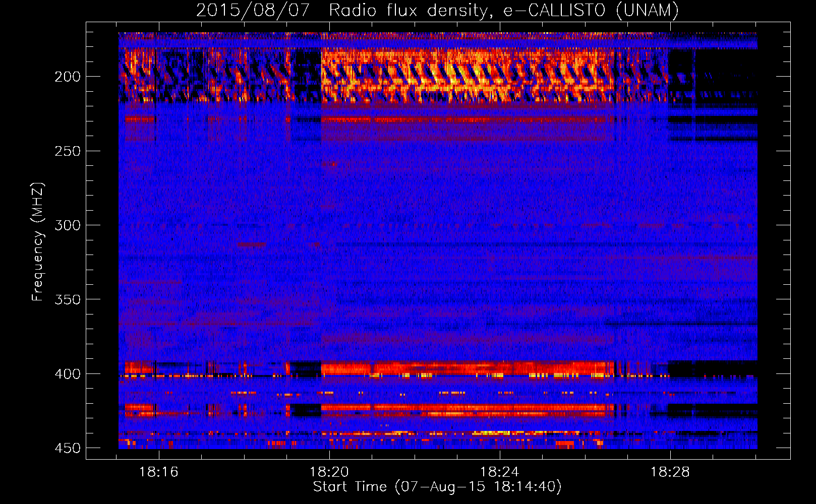The width and height of the screenshot is (816, 504).
Task: Click the 350 frequency tick label
Action: (x=67, y=299)
